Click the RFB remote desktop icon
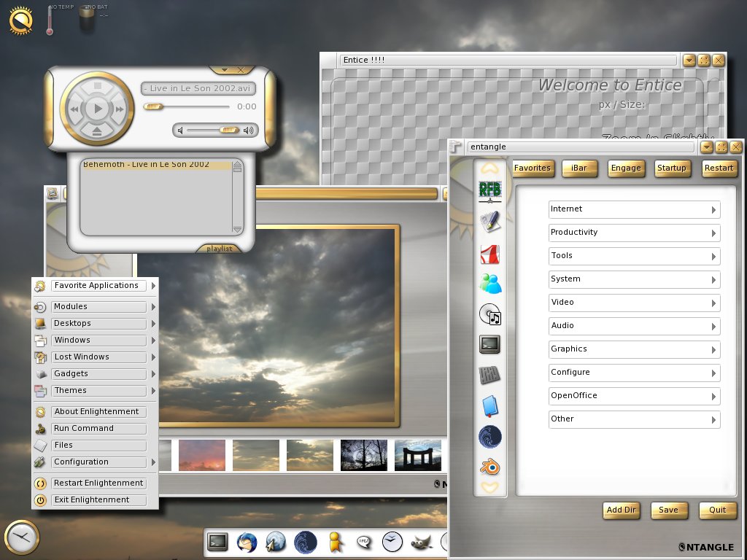Screen dimensions: 747x560 point(489,191)
